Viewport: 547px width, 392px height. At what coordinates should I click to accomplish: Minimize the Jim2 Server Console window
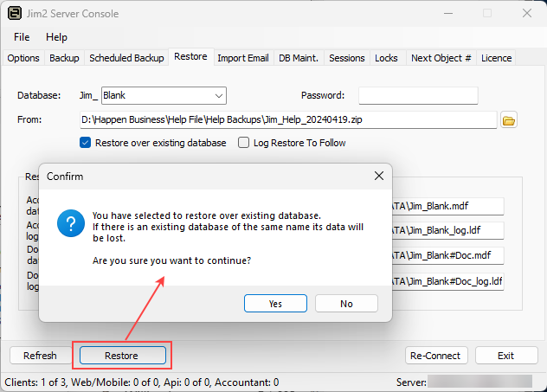pyautogui.click(x=448, y=13)
